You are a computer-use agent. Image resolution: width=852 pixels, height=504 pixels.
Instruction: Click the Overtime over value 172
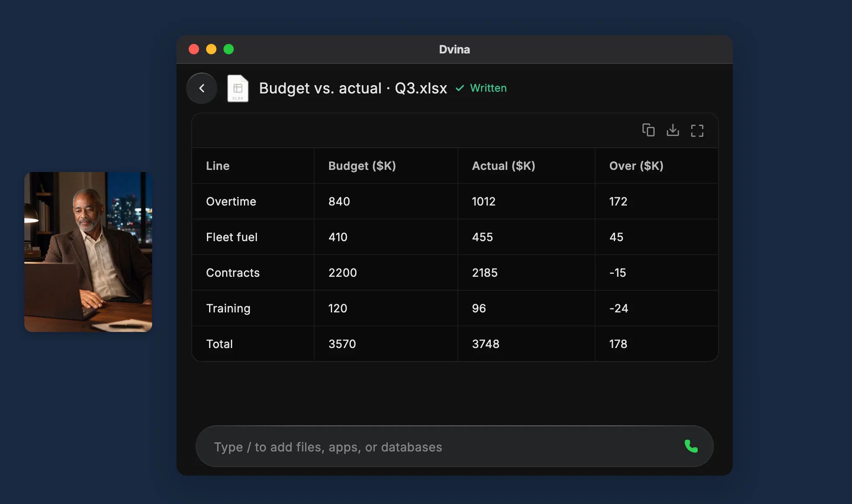pyautogui.click(x=618, y=201)
